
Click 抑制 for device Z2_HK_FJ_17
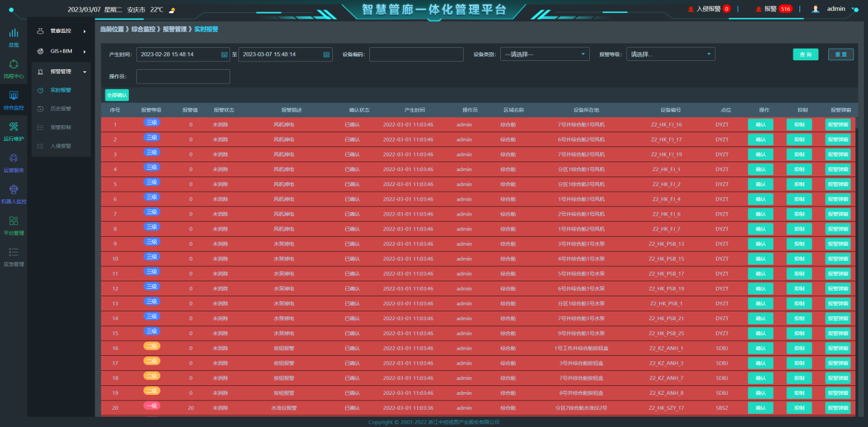(x=799, y=140)
